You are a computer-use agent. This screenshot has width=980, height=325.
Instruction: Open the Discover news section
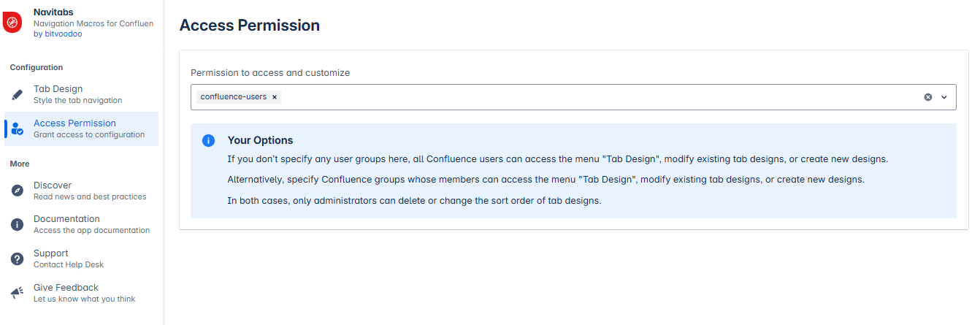tap(53, 186)
